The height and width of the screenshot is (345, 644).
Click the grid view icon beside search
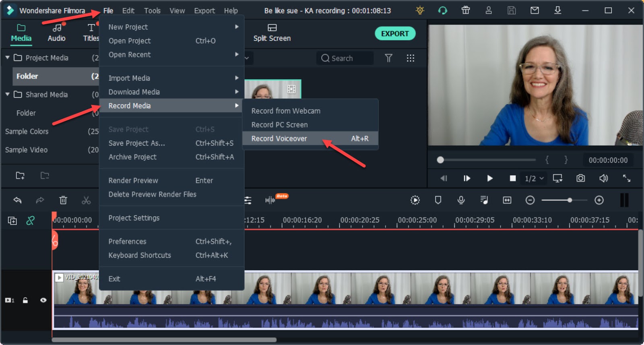pyautogui.click(x=410, y=58)
